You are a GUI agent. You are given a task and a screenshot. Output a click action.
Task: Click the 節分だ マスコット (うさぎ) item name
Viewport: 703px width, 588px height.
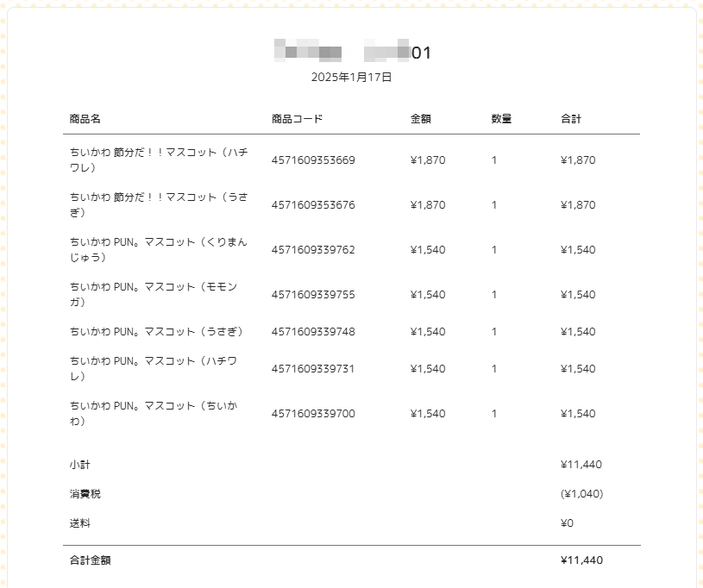coord(159,205)
